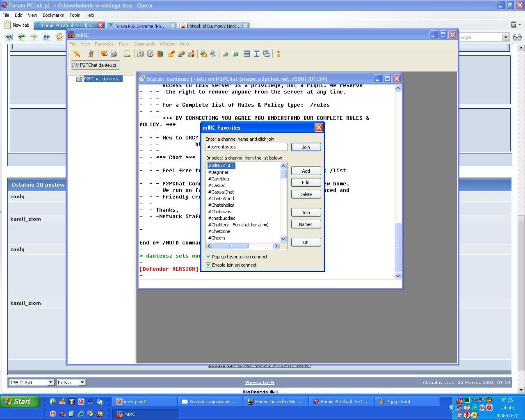
Task: Uncheck Pop up favorites on connect
Action: click(208, 257)
